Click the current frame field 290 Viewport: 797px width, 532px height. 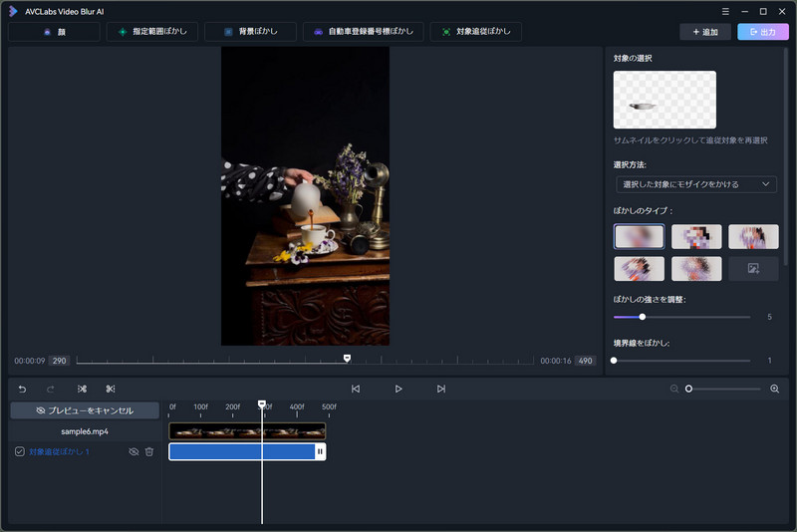(60, 361)
